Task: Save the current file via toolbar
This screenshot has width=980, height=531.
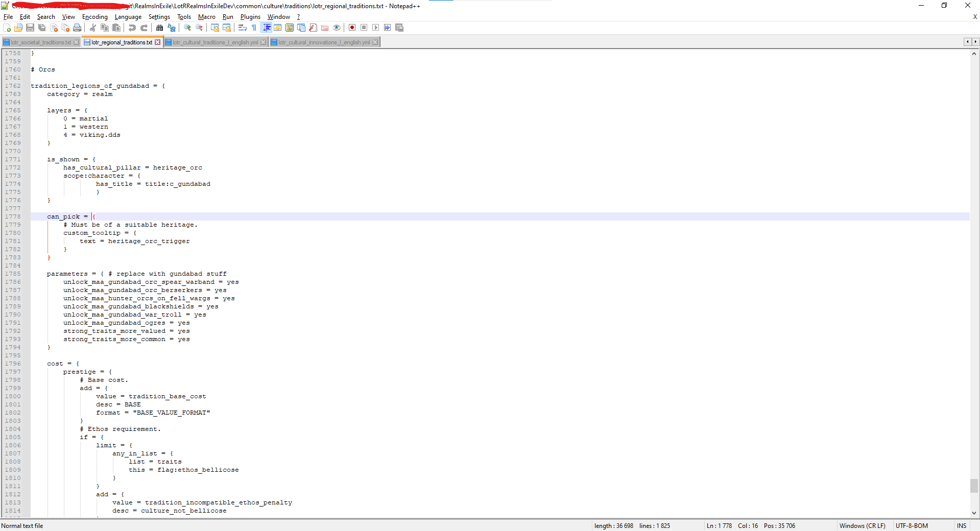Action: tap(30, 28)
